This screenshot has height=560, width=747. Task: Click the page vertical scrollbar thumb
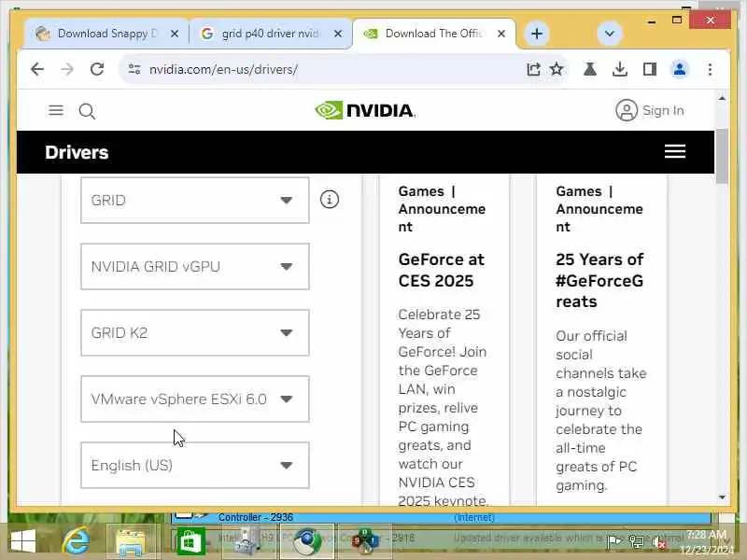(722, 156)
